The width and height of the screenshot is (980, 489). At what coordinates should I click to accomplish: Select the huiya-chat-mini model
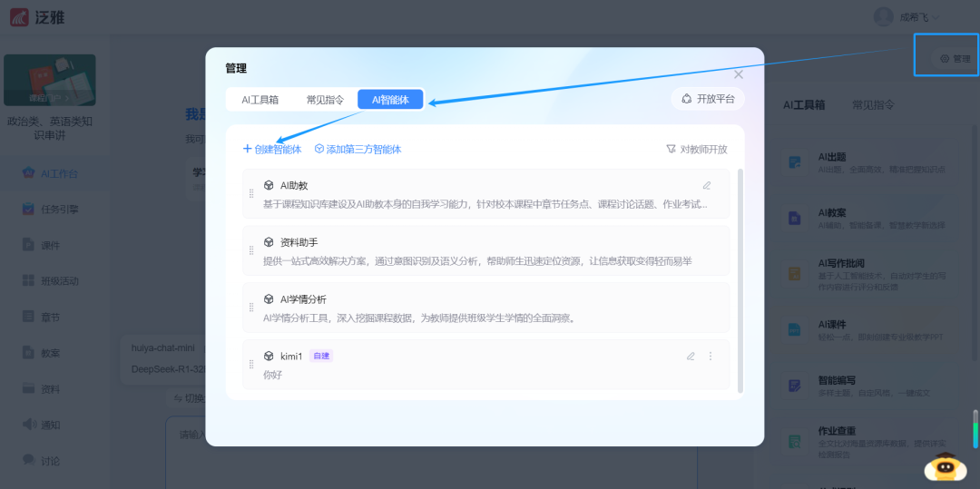[x=163, y=347]
